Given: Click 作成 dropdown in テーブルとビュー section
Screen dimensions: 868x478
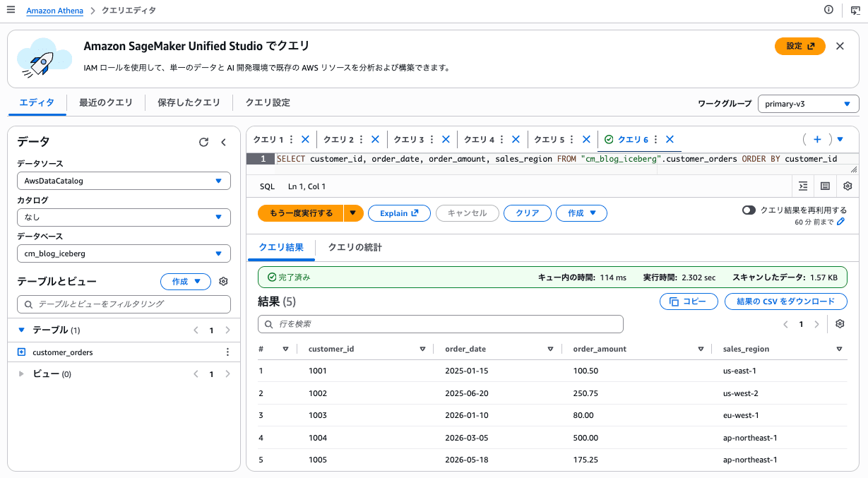Looking at the screenshot, I should point(186,282).
